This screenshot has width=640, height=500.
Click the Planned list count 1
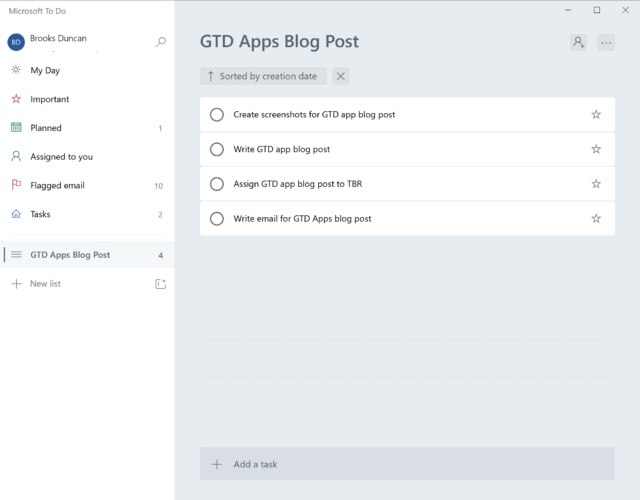160,129
